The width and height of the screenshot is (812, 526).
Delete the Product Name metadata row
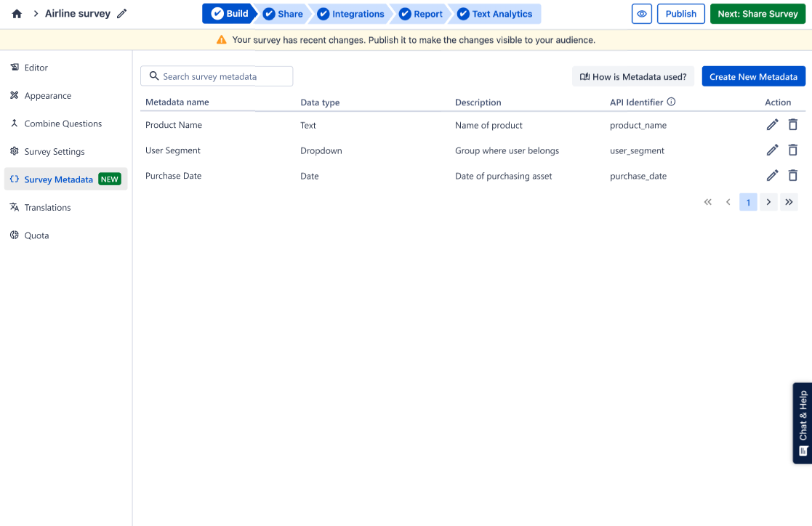pos(793,125)
